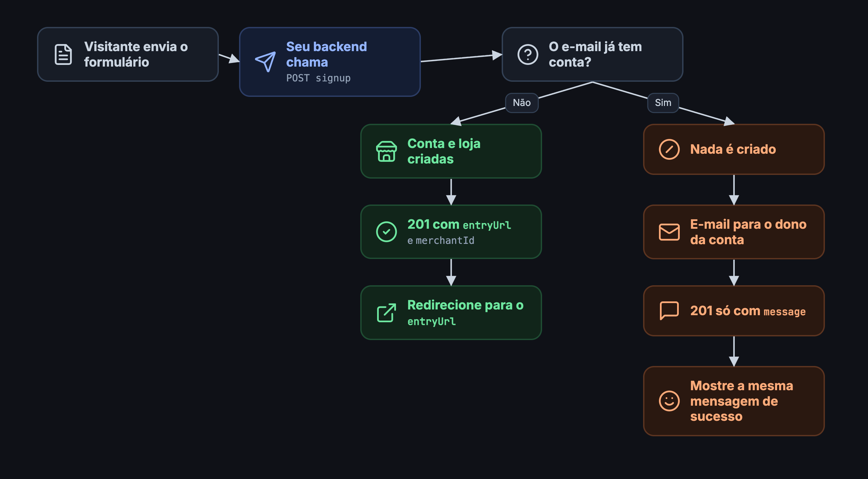Image resolution: width=868 pixels, height=479 pixels.
Task: Click the 'Nada é criado' text
Action: point(733,149)
